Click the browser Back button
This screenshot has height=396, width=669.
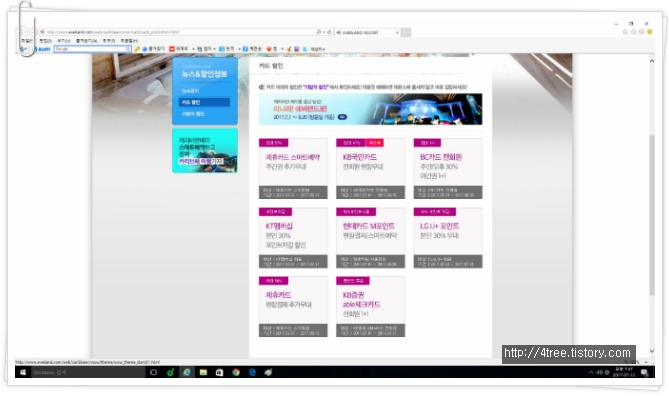22,32
